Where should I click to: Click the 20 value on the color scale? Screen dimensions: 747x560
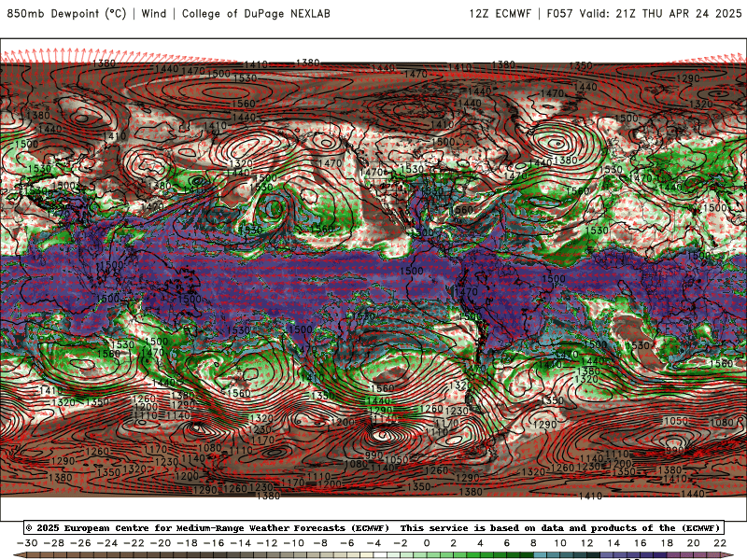point(694,543)
